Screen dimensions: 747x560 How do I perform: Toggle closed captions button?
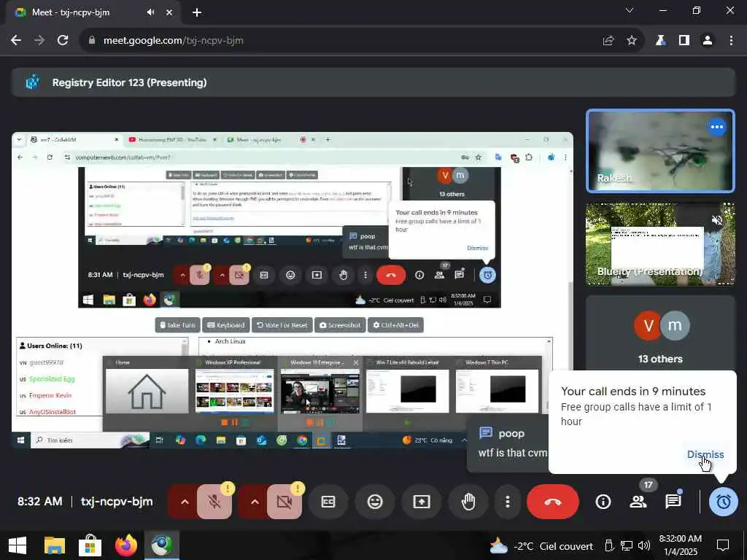(328, 502)
